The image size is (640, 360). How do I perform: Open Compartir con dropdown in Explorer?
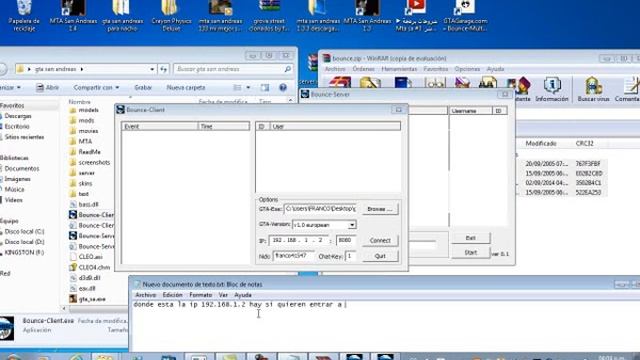(x=96, y=87)
